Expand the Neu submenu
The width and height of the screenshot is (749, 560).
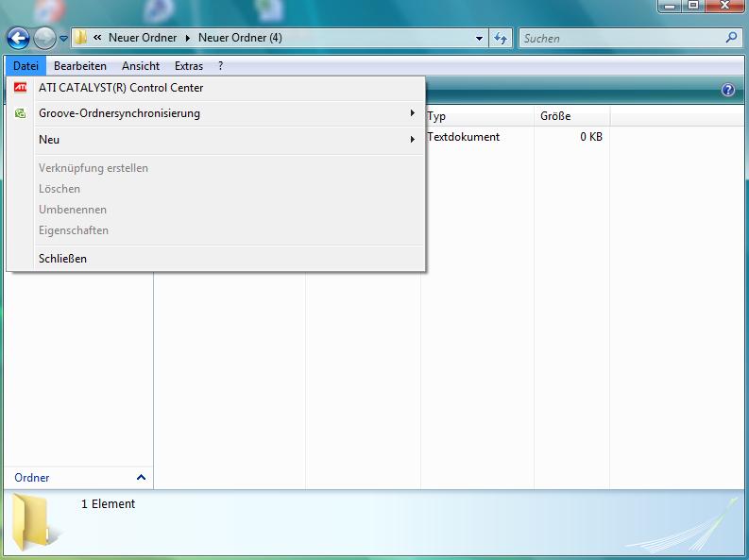[x=49, y=140]
